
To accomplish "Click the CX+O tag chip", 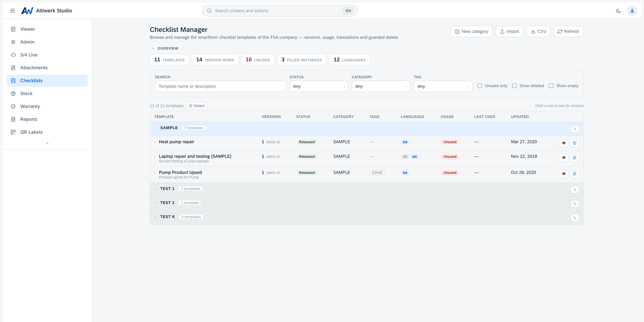I will (x=377, y=173).
